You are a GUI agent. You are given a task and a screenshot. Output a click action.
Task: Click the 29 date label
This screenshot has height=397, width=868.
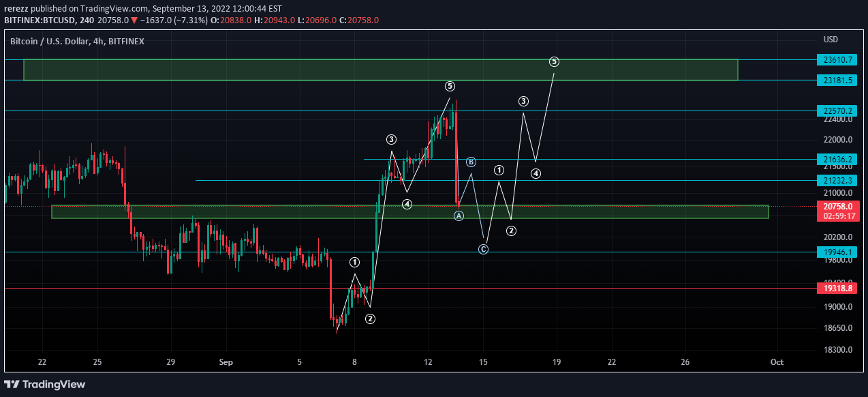(170, 362)
